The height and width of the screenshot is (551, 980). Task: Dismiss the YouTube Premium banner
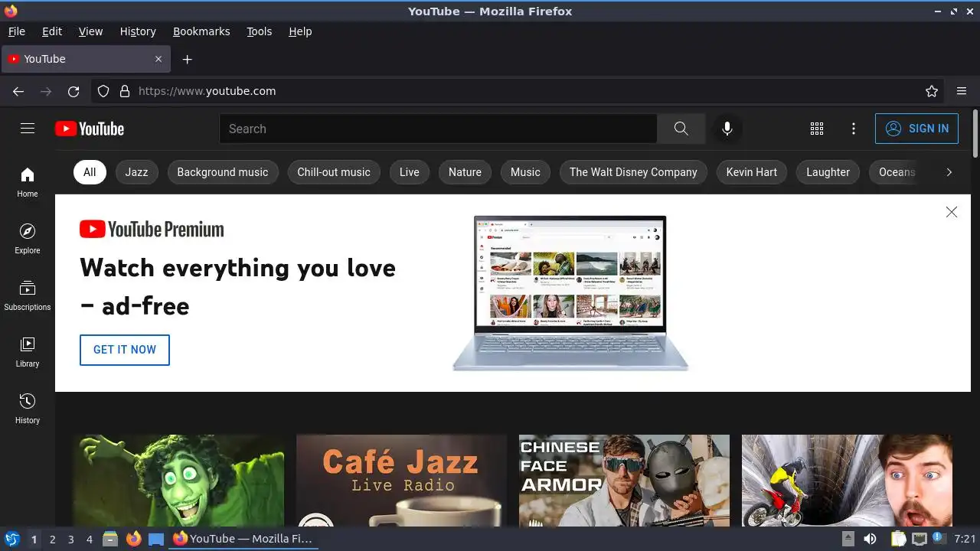[x=952, y=212]
